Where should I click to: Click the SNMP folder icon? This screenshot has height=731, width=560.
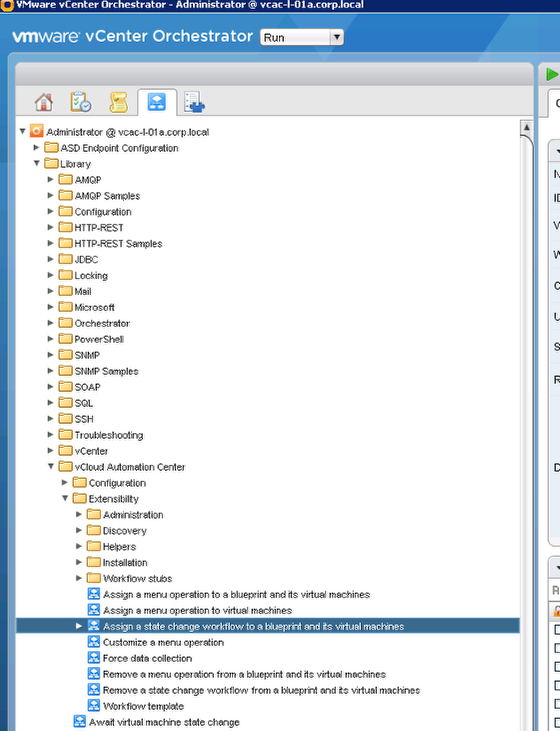click(x=65, y=355)
